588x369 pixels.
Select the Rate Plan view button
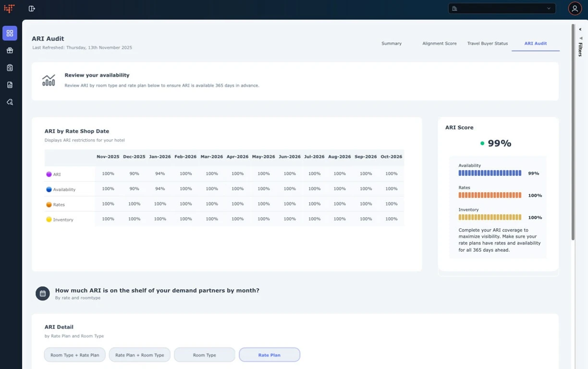269,355
